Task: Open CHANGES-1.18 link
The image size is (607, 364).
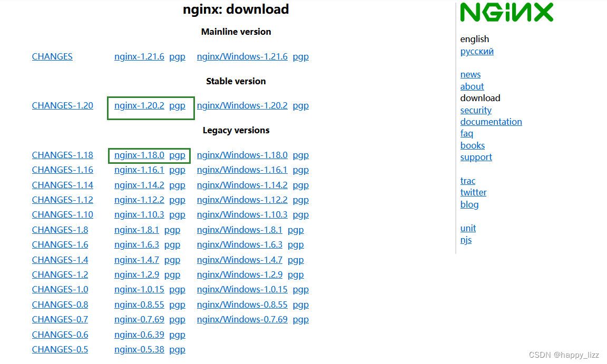Action: pos(63,155)
